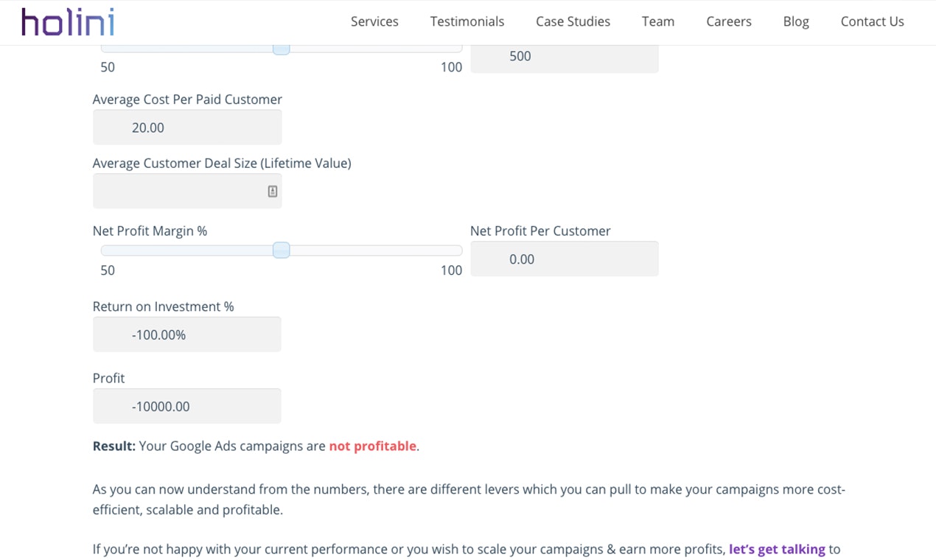Click the red "not profitable" text
Screen dimensions: 936x560
372,446
